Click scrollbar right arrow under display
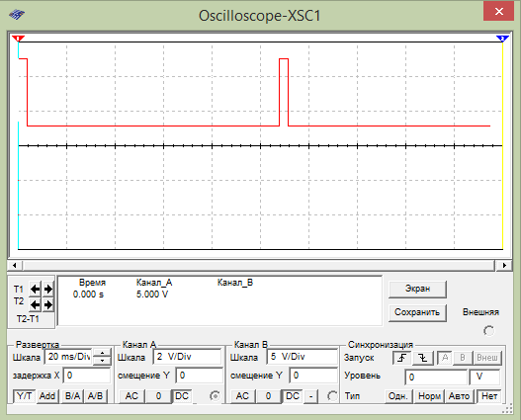Screen dimensions: 521x420 coord(504,265)
